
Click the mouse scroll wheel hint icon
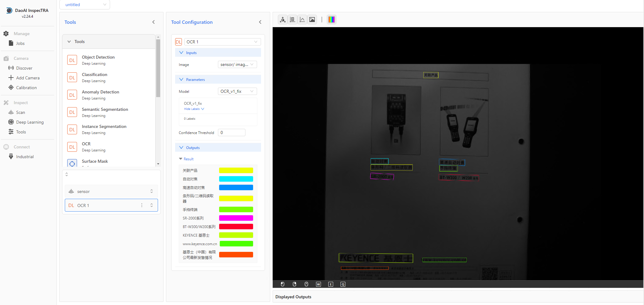tap(306, 284)
